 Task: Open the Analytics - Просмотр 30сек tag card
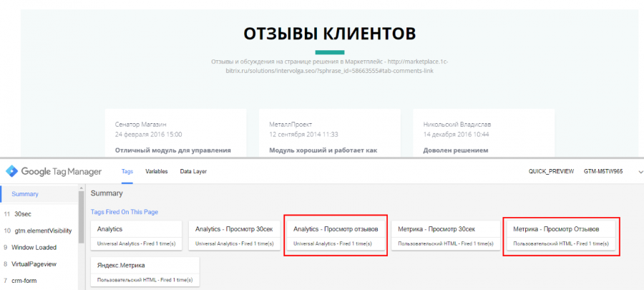pyautogui.click(x=234, y=236)
